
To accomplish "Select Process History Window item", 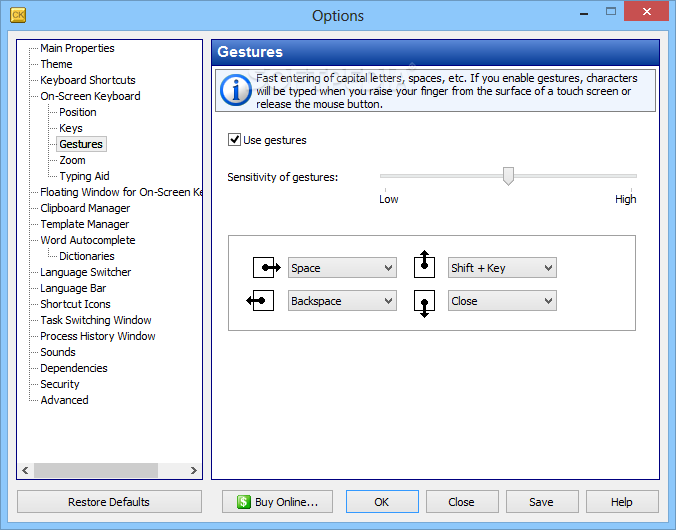I will [x=98, y=336].
